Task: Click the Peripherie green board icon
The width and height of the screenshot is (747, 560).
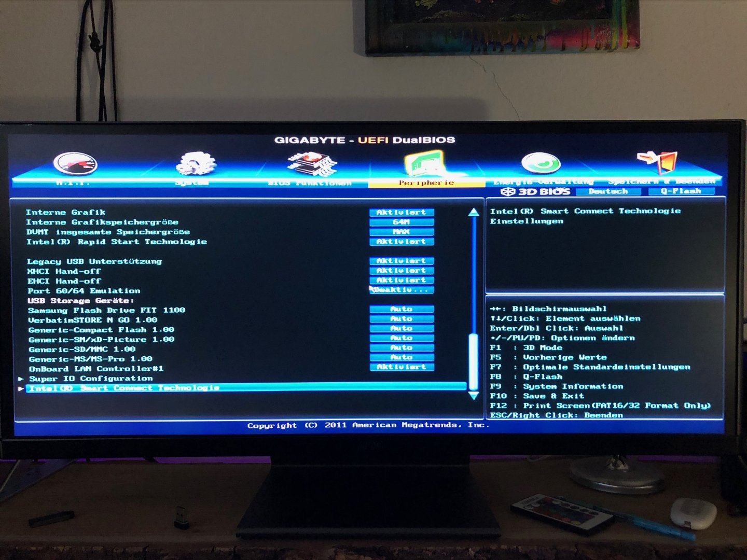Action: 425,164
